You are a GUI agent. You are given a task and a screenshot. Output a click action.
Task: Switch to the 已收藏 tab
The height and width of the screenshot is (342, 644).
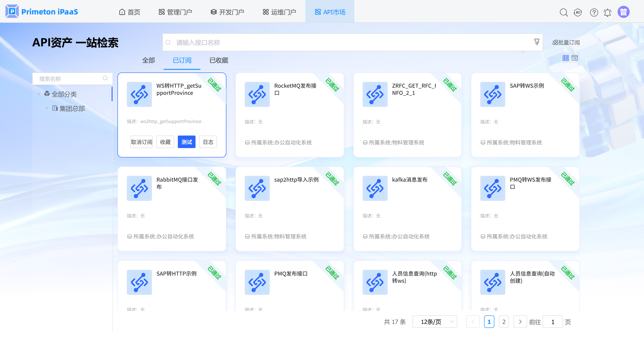pos(219,60)
